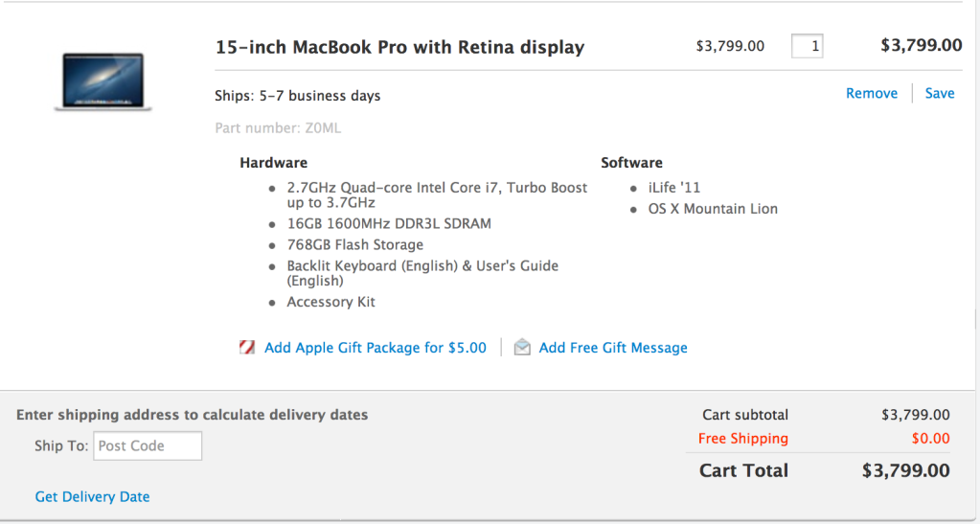Click the Cart Total label
Screen dimensions: 980x524
click(x=743, y=470)
